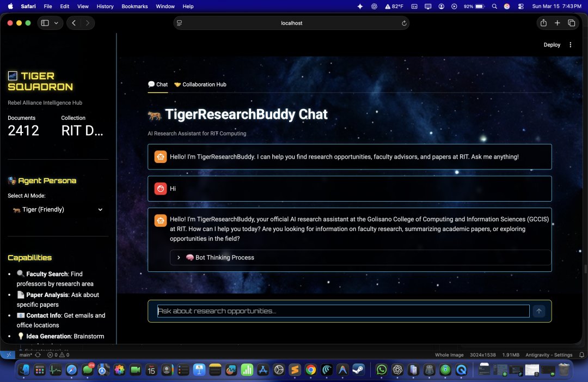Click the 1.91MB file size in status bar
Image resolution: width=588 pixels, height=382 pixels.
(x=510, y=355)
